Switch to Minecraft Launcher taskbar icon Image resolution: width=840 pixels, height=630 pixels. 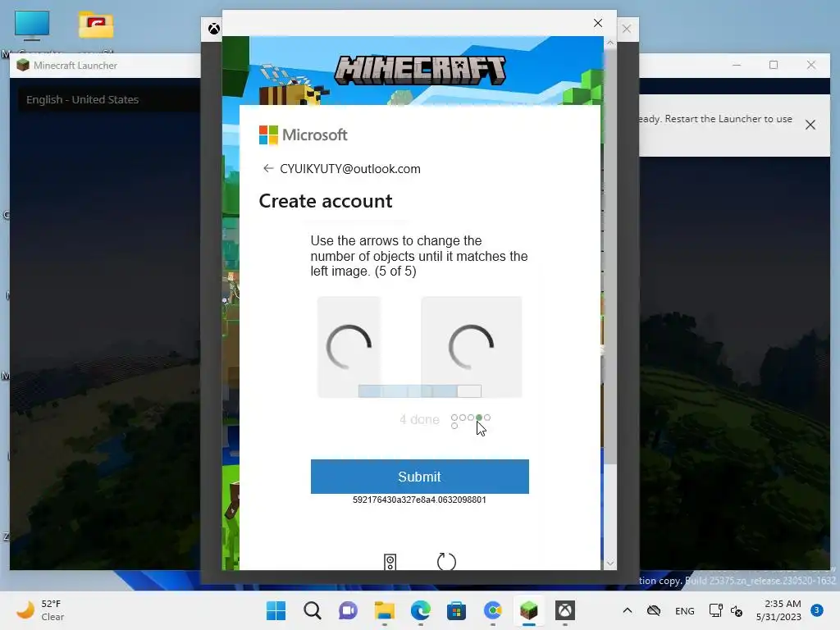coord(529,610)
